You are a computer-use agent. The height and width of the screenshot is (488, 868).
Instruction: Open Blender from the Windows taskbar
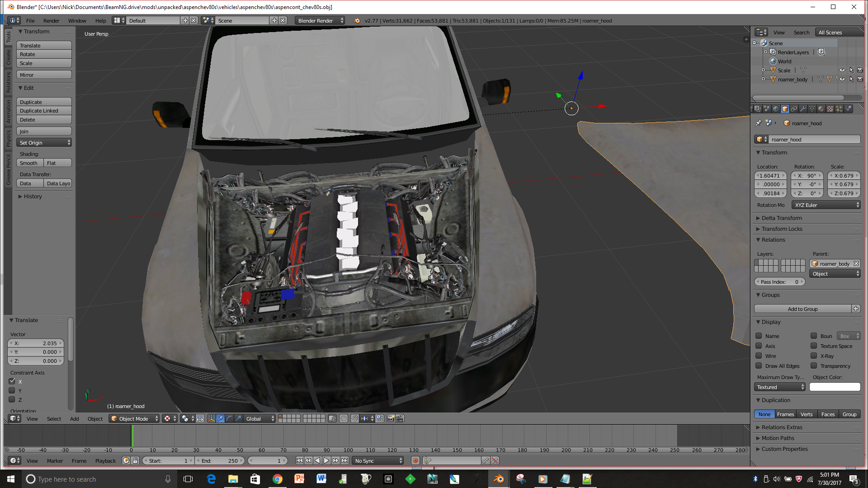[x=499, y=479]
